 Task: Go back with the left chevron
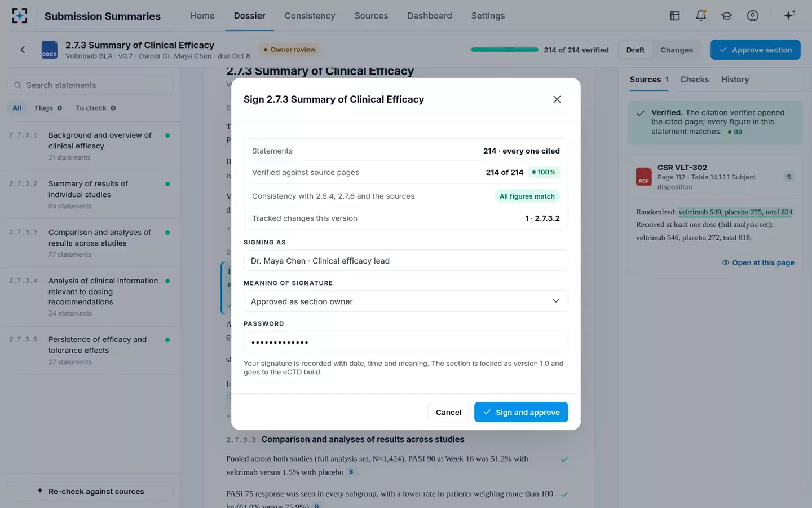point(23,50)
